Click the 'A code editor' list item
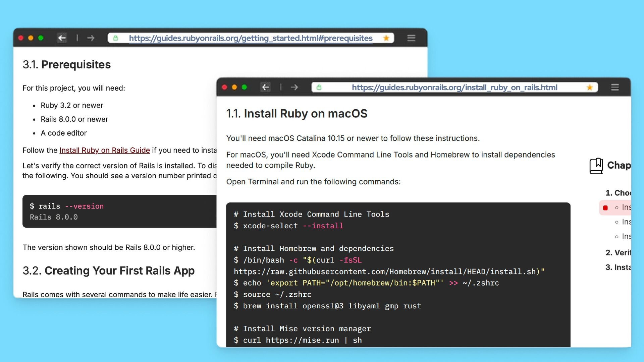The image size is (644, 362). click(x=64, y=133)
